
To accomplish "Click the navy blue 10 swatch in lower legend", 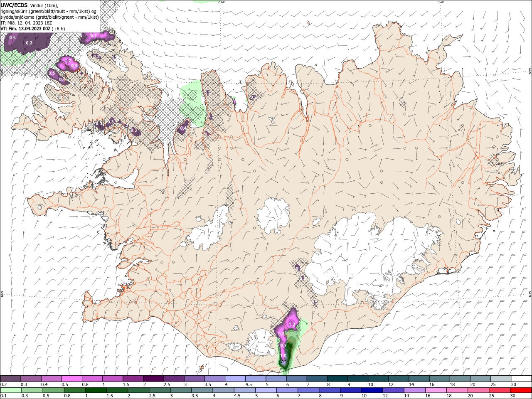I will (x=371, y=390).
